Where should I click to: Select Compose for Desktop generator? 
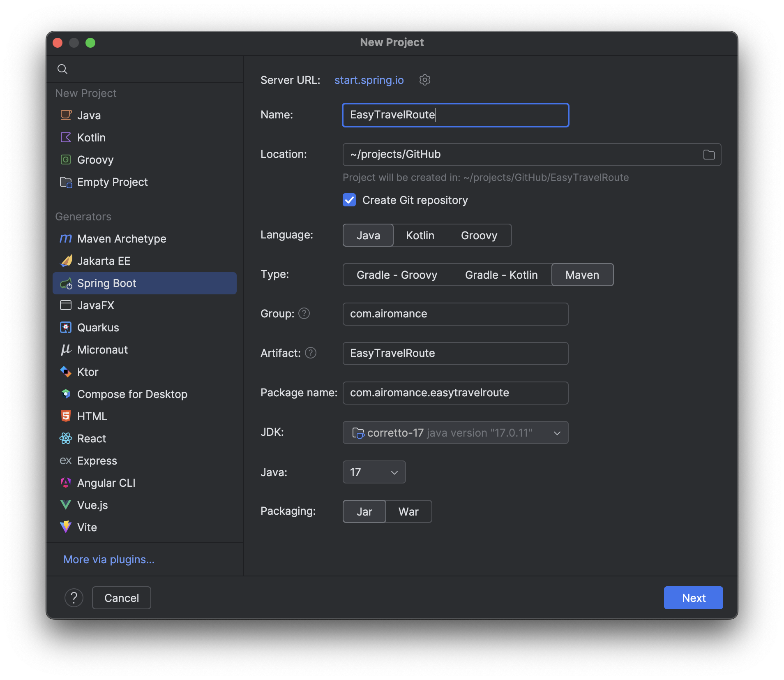point(145,394)
